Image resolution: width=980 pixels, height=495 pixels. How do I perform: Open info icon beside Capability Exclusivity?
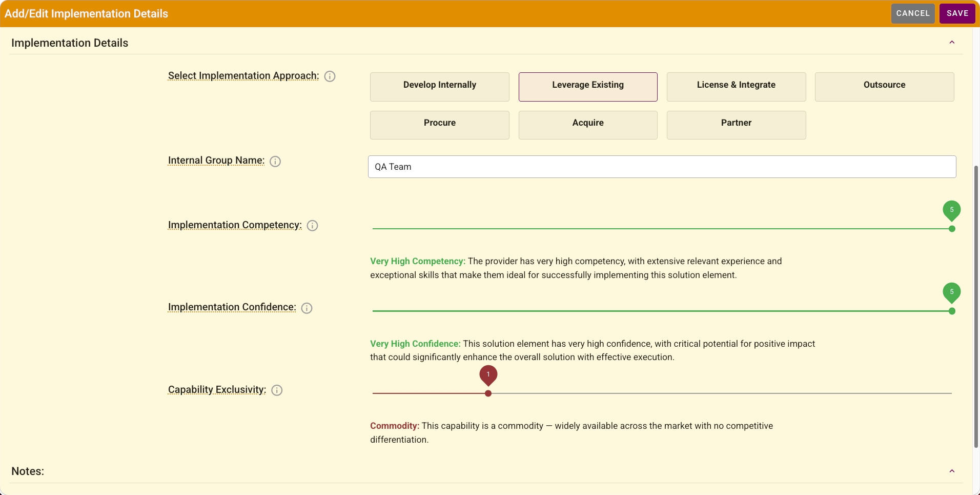[277, 390]
